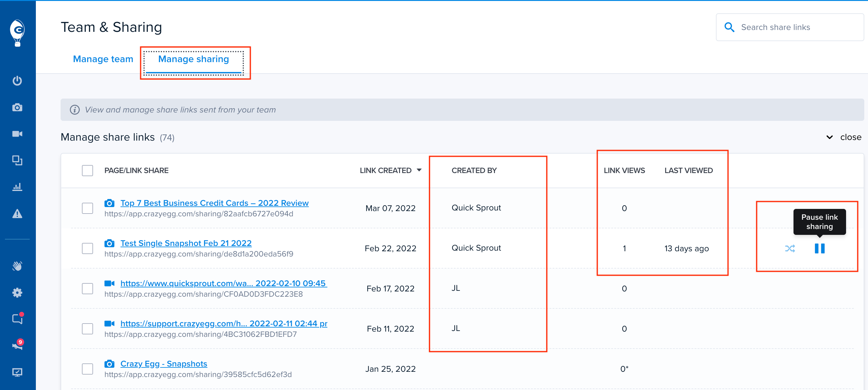
Task: Open chat bubble icon with red dot
Action: coord(17,319)
